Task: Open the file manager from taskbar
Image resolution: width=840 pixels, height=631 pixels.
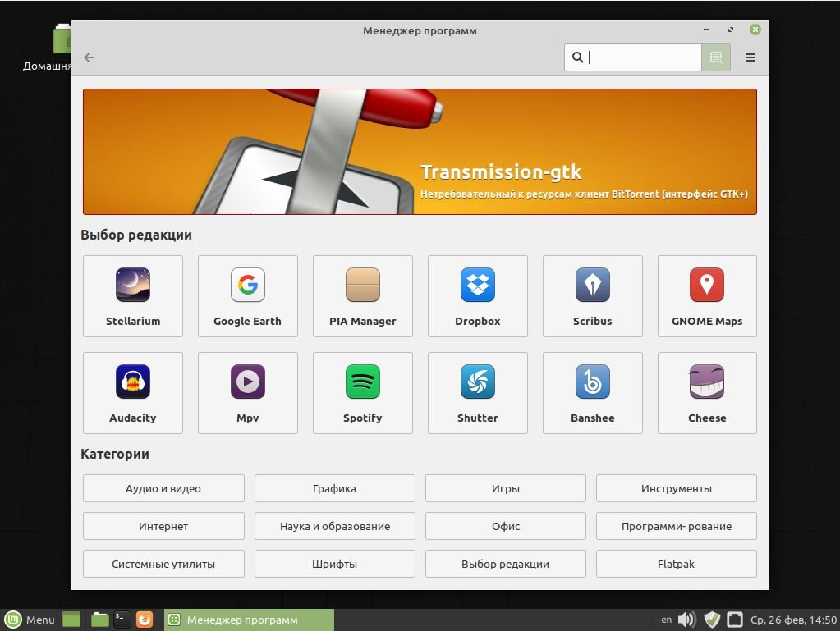Action: (99, 620)
